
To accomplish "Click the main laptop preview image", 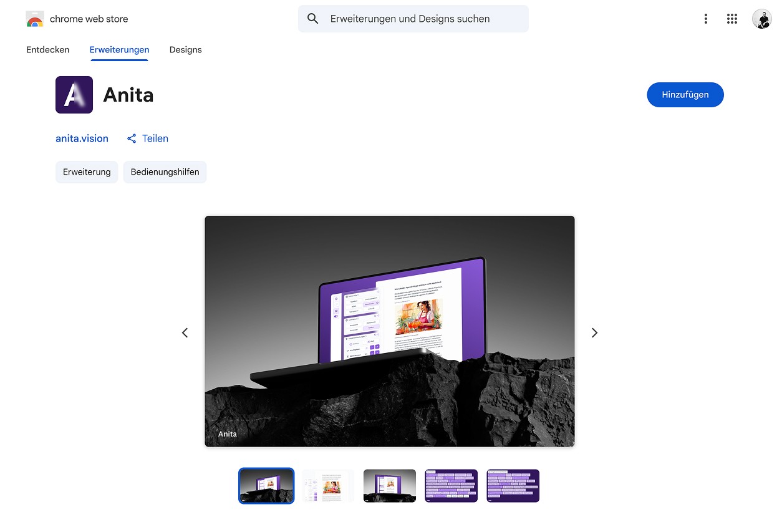I will (390, 331).
